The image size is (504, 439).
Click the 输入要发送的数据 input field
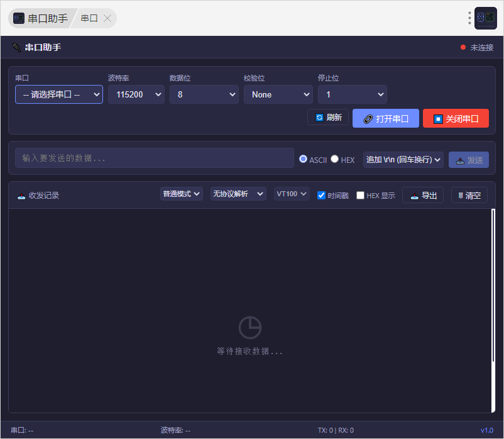coord(155,158)
